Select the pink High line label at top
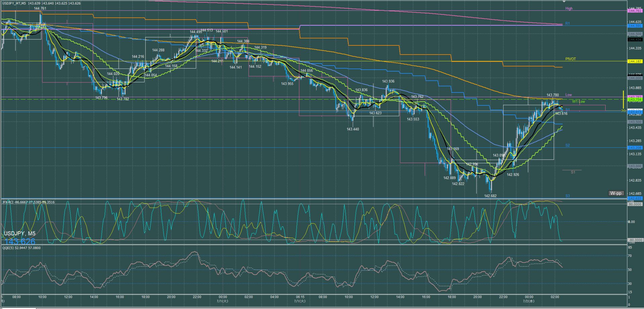Viewport: 644px width, 309px height. point(569,8)
